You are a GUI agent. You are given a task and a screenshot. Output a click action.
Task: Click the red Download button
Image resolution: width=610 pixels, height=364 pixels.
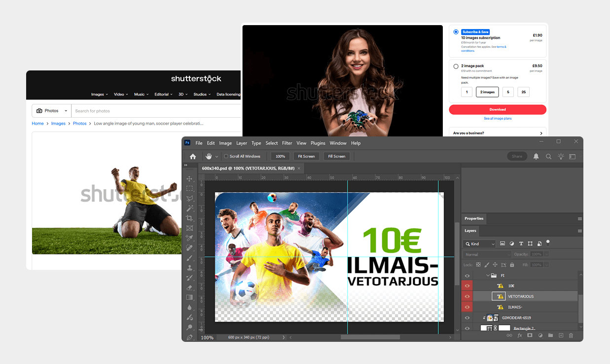497,109
